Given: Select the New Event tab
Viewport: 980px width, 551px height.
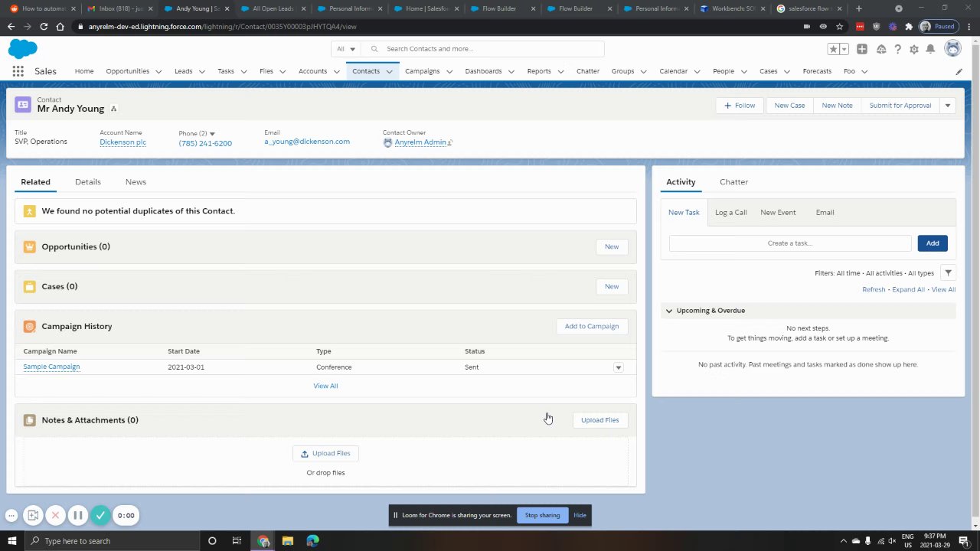Looking at the screenshot, I should pyautogui.click(x=778, y=213).
